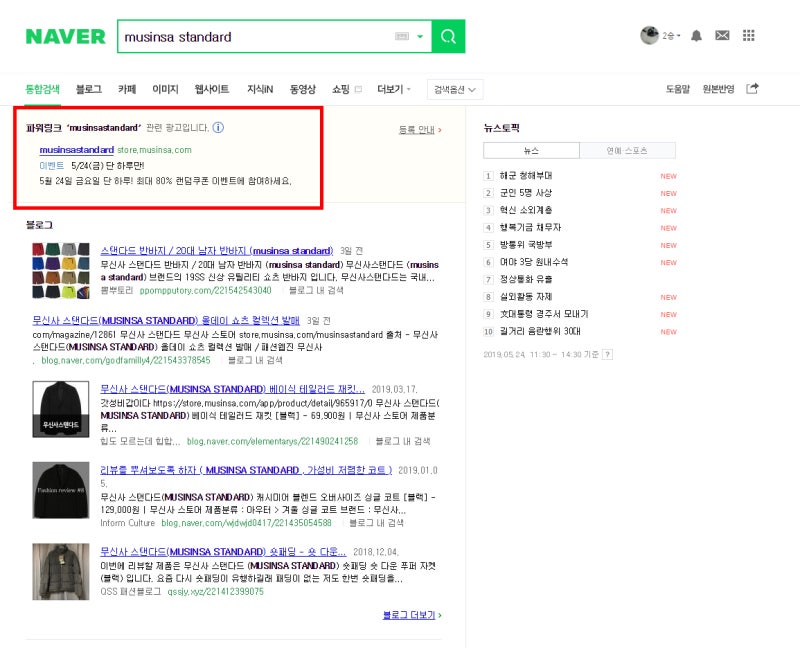The image size is (800, 648).
Task: Open the godfamilly4 blog URL
Action: (126, 360)
